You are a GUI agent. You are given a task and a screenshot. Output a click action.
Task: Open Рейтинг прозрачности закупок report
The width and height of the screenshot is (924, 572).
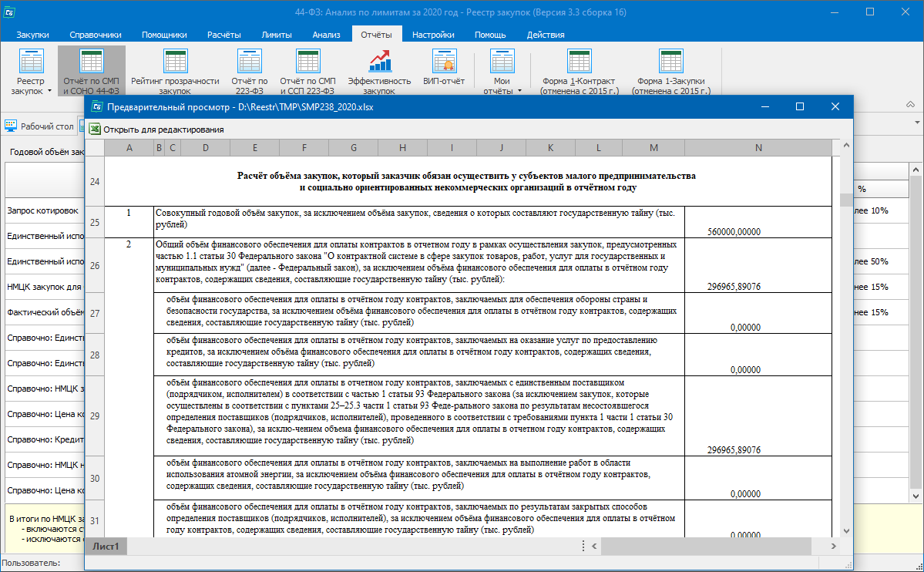[x=175, y=71]
